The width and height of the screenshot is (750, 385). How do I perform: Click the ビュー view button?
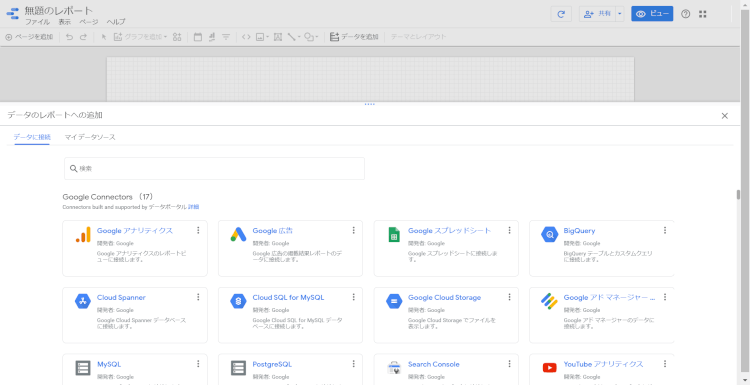[x=652, y=14]
